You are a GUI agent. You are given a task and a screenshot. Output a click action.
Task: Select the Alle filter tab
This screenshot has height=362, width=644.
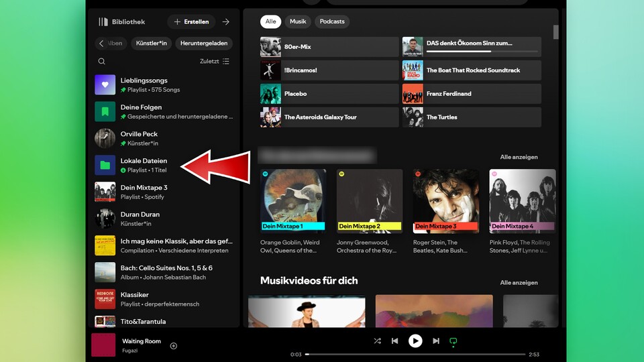pyautogui.click(x=270, y=21)
